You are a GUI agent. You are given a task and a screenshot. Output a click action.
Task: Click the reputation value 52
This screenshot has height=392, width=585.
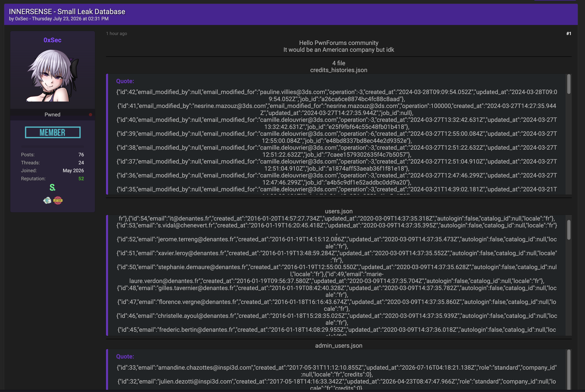(81, 179)
